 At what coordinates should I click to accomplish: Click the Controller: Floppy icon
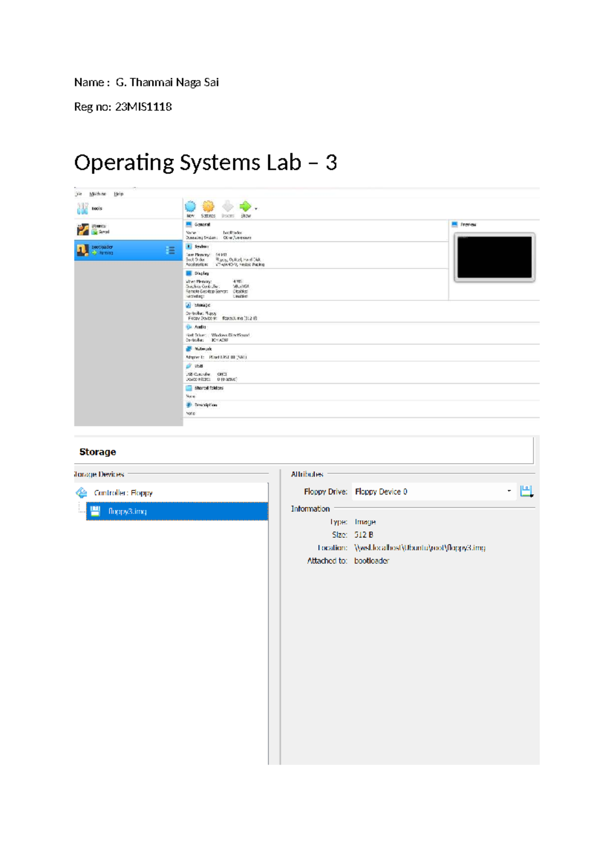pyautogui.click(x=81, y=493)
